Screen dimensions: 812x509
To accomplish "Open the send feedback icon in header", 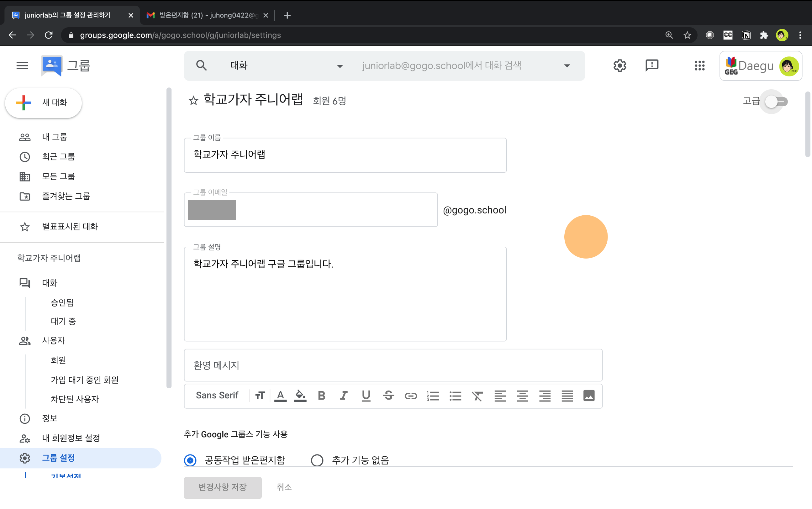I will [652, 65].
